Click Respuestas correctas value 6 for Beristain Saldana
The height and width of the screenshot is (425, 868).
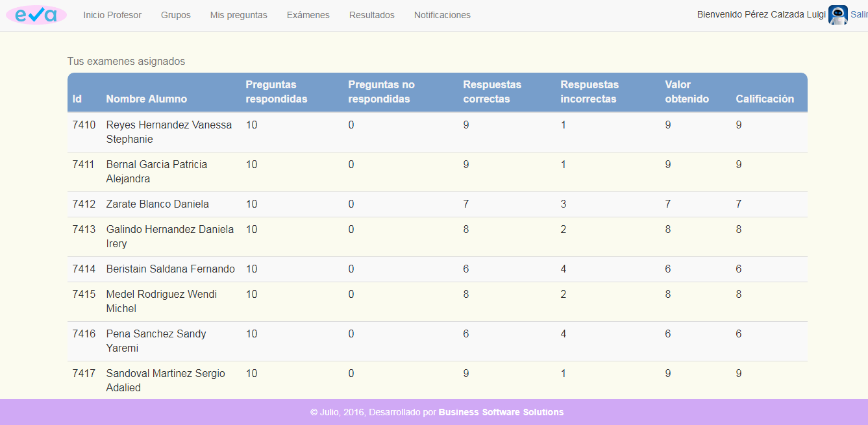point(465,269)
